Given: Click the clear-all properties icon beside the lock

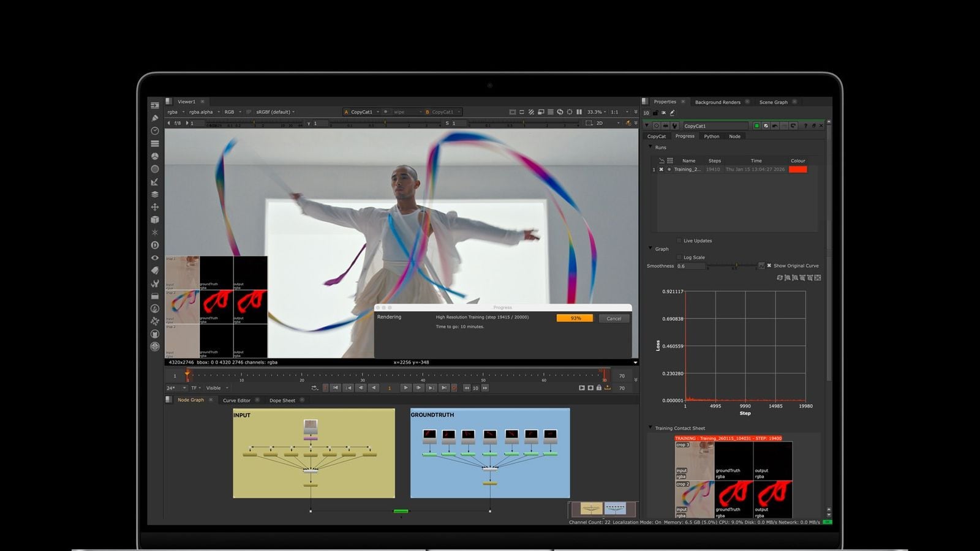Looking at the screenshot, I should [x=663, y=113].
